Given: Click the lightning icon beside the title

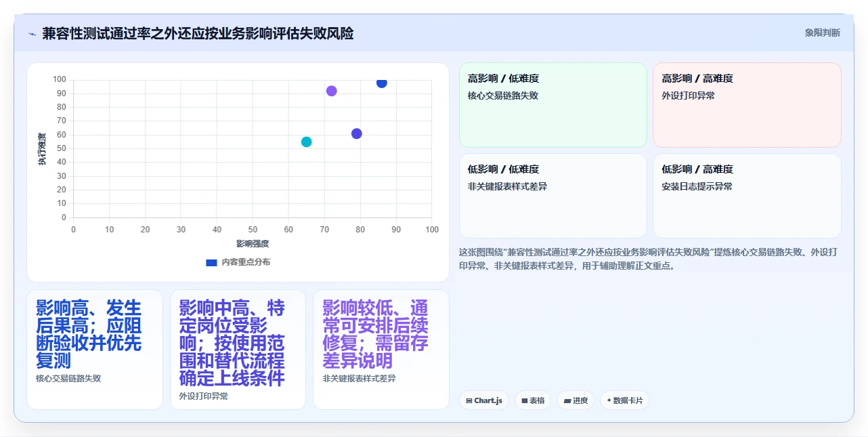Looking at the screenshot, I should tap(32, 33).
